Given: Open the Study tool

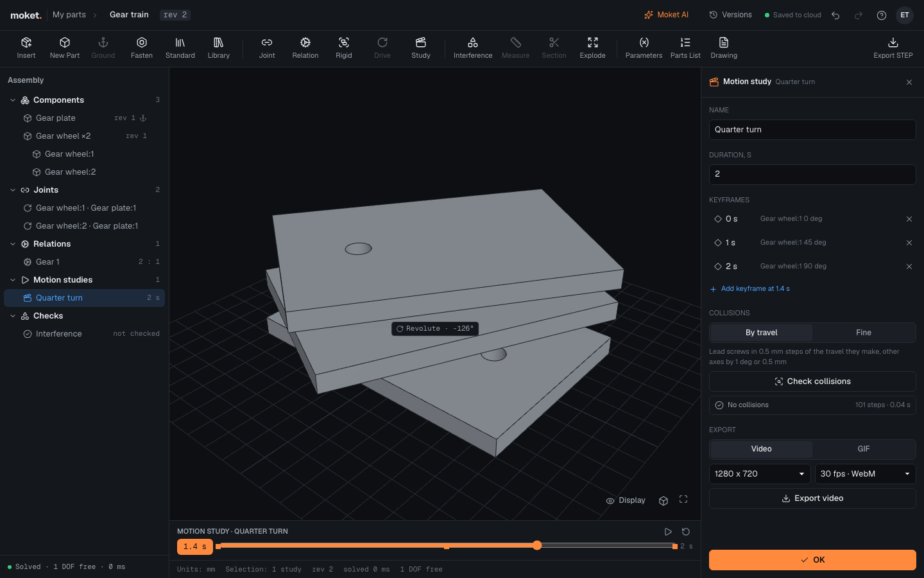Looking at the screenshot, I should 421,48.
